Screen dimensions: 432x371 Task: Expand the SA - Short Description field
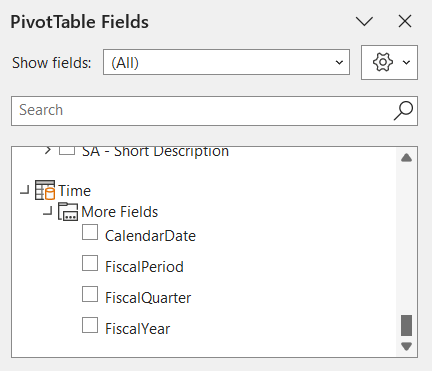(48, 150)
